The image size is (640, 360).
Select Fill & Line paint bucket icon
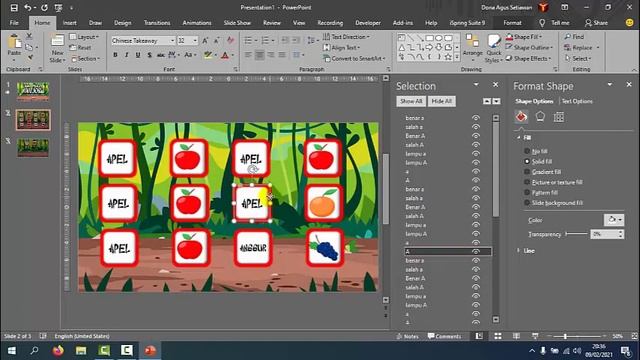click(x=521, y=117)
